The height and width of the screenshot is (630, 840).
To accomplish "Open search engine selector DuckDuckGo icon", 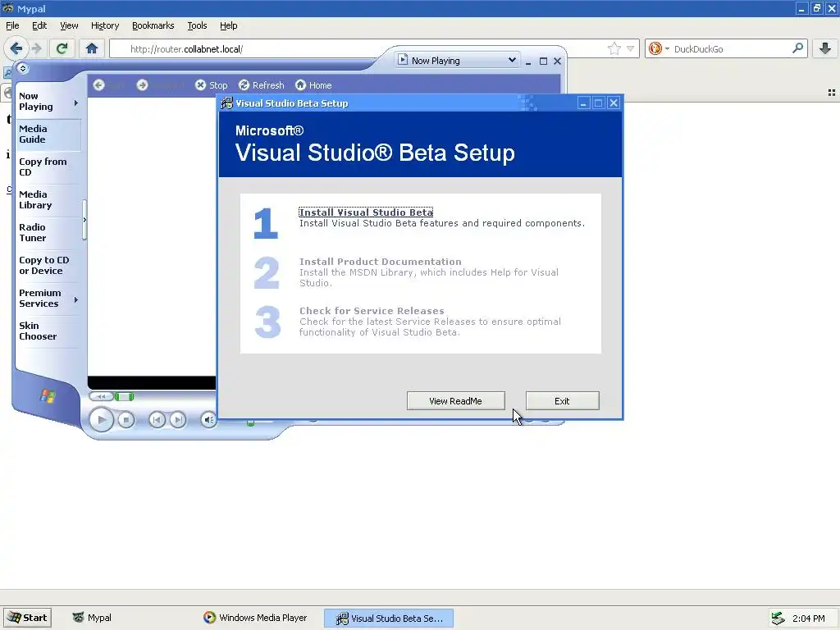I will pos(659,48).
